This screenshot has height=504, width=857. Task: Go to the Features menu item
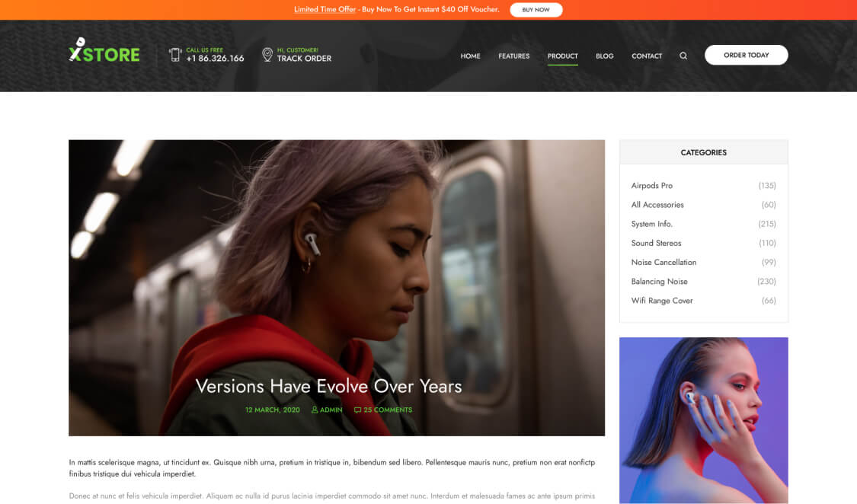tap(513, 56)
